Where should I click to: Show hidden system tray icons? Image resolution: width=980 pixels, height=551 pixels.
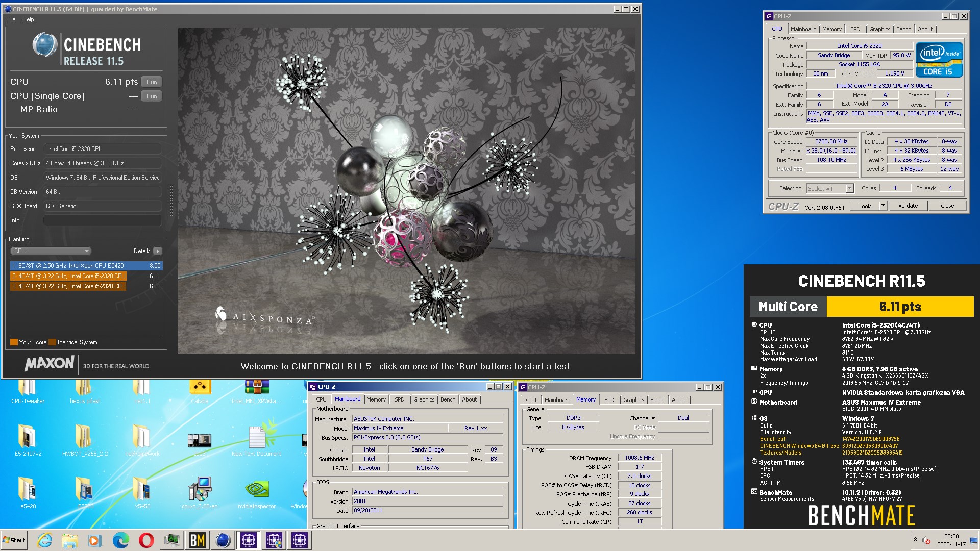pyautogui.click(x=915, y=540)
